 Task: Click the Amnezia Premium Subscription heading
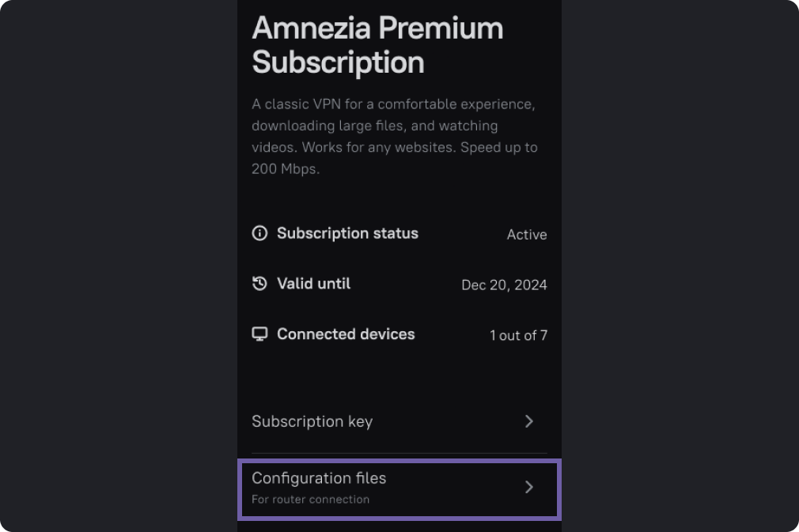point(377,45)
